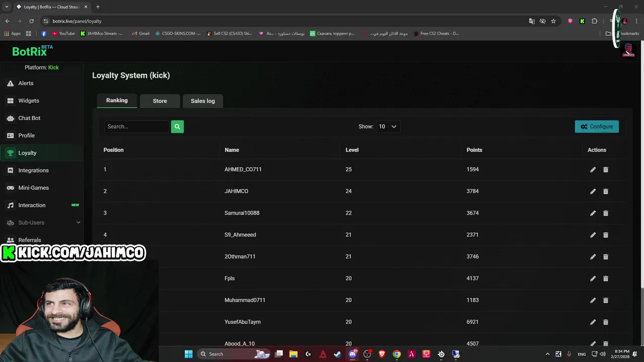The width and height of the screenshot is (644, 362).
Task: Open the Sales log tab
Action: pyautogui.click(x=203, y=101)
